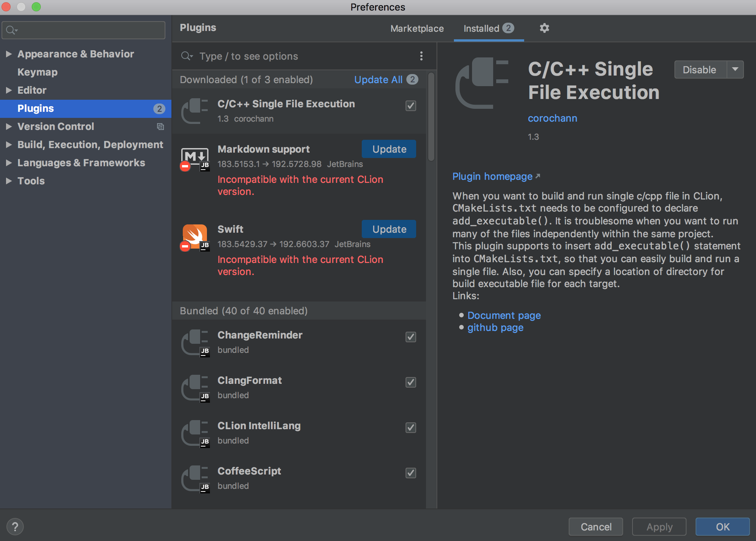Select Plugins in the settings tree
This screenshot has height=541, width=756.
(x=86, y=108)
